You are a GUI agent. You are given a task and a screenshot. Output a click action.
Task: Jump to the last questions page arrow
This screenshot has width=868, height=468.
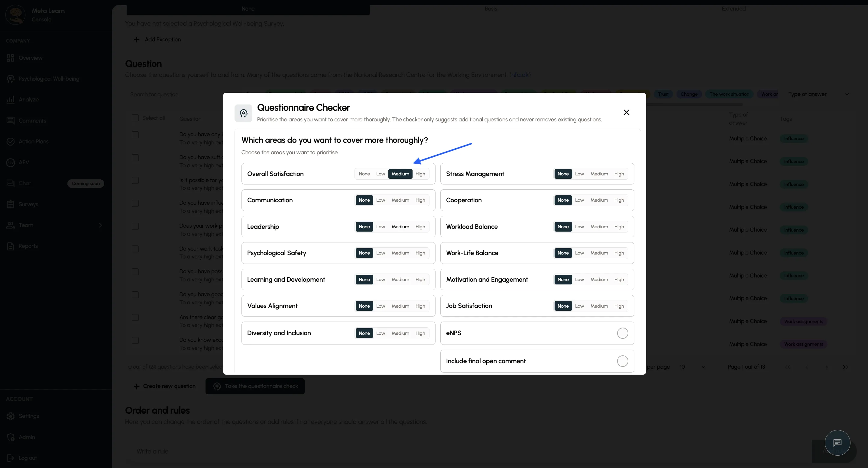845,367
